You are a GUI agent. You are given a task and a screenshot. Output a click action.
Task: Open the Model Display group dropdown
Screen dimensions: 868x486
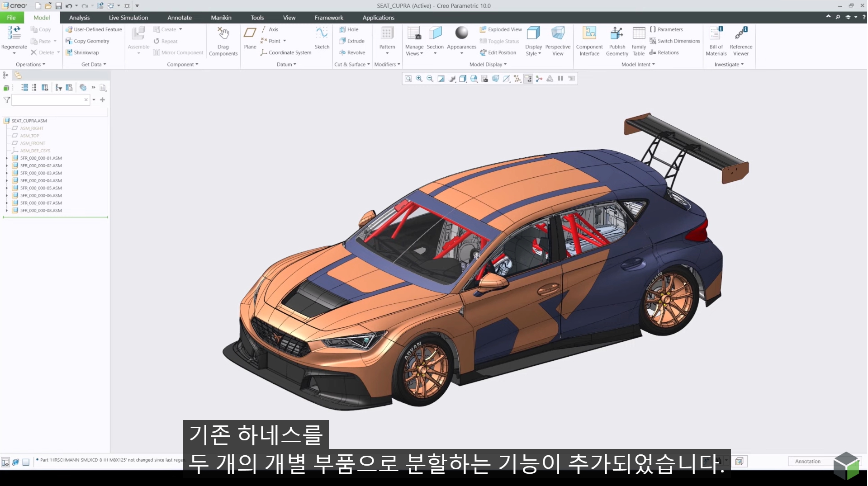[x=488, y=65]
